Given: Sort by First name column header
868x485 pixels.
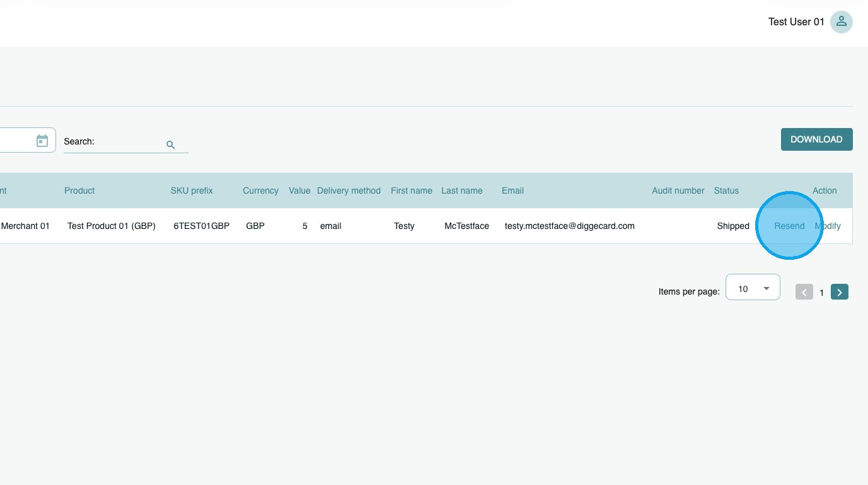Looking at the screenshot, I should click(x=412, y=190).
